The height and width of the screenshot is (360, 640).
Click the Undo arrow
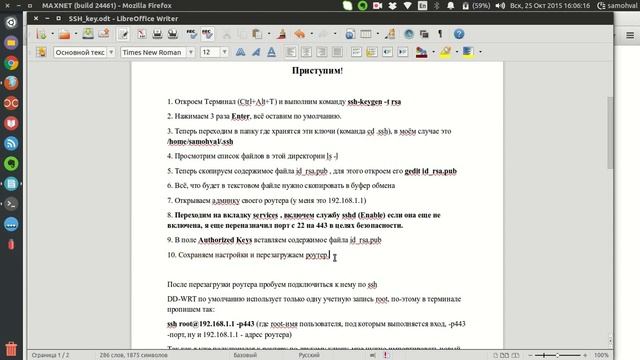click(x=300, y=34)
